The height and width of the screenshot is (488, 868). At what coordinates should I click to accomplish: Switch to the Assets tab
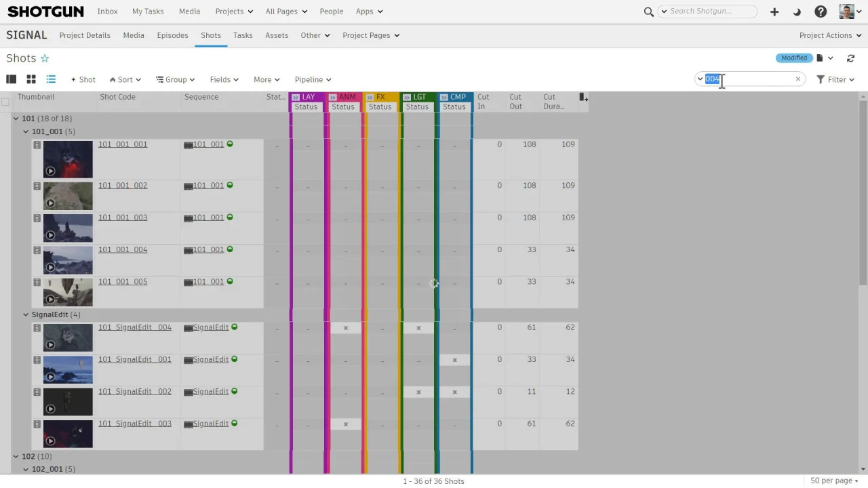[277, 35]
